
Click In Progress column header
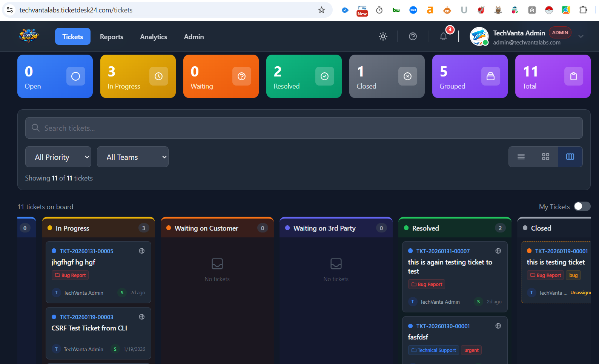pos(98,228)
